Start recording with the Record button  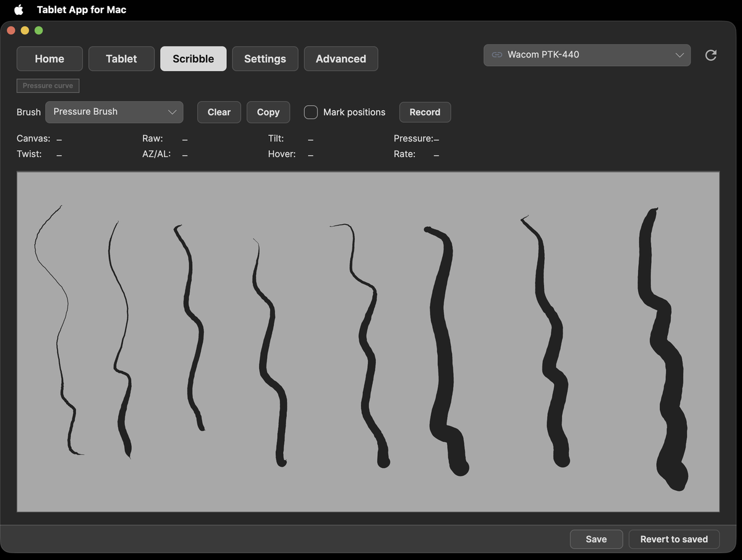425,112
